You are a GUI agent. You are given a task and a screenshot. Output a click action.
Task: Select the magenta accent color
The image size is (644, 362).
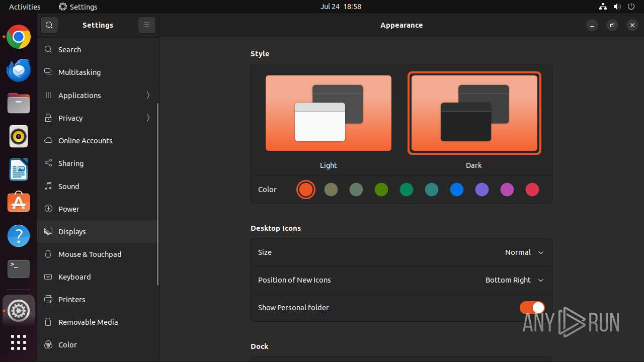coord(507,190)
